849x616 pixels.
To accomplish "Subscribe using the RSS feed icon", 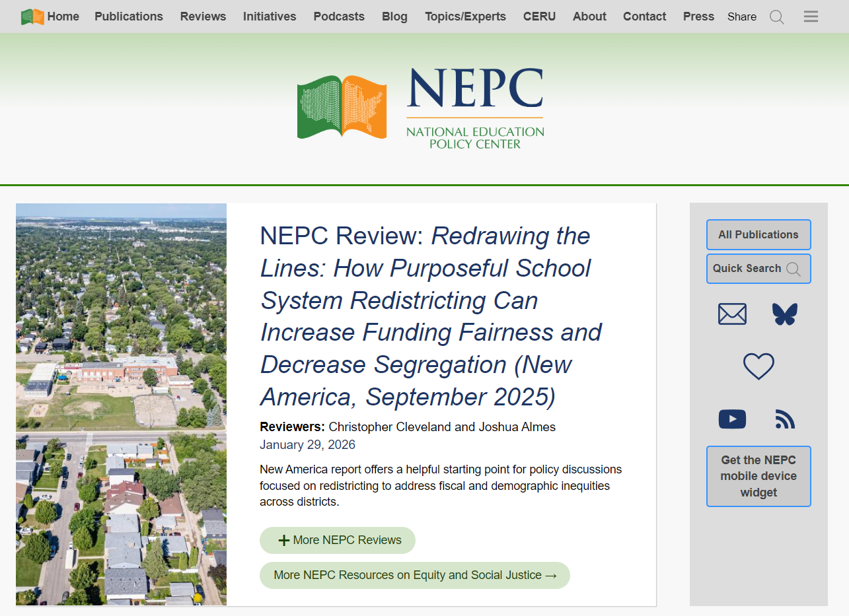I will click(x=785, y=419).
